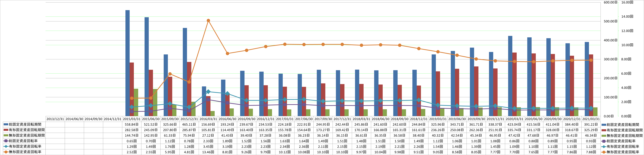
Task: Click green legend swatch beside left 無形固定資産回転期間
Action: click(x=6, y=135)
